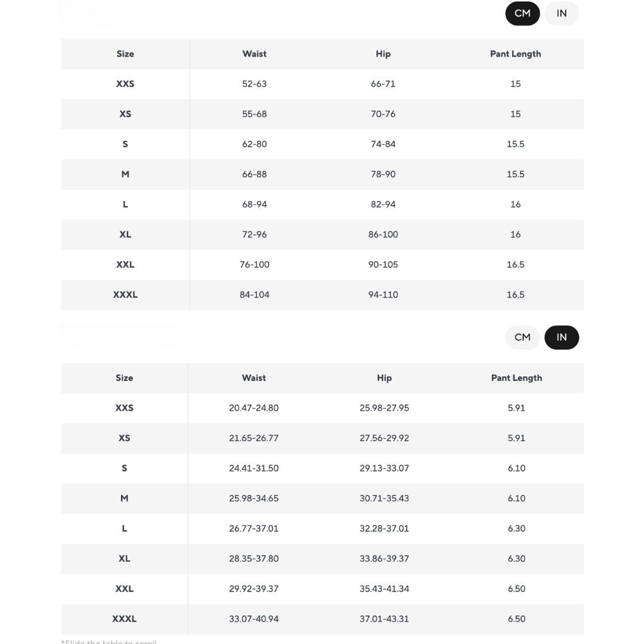Click the Pant Length header in the inches table

(x=516, y=378)
